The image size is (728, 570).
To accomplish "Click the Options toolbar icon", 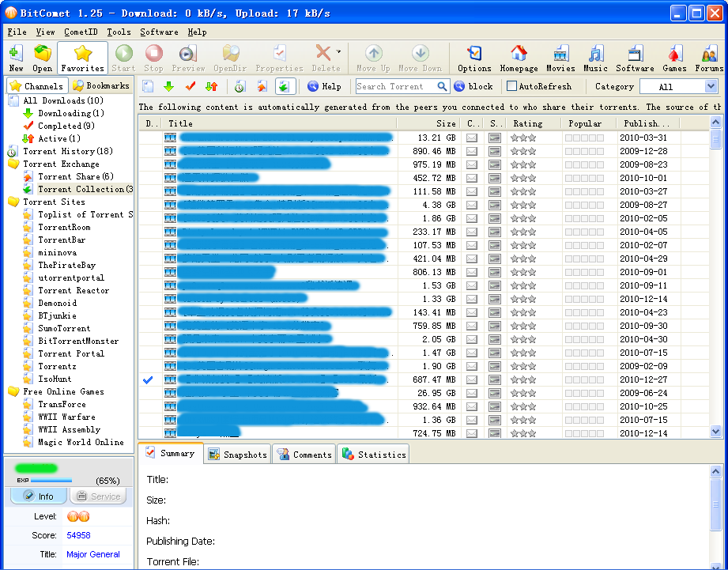I will pos(474,59).
